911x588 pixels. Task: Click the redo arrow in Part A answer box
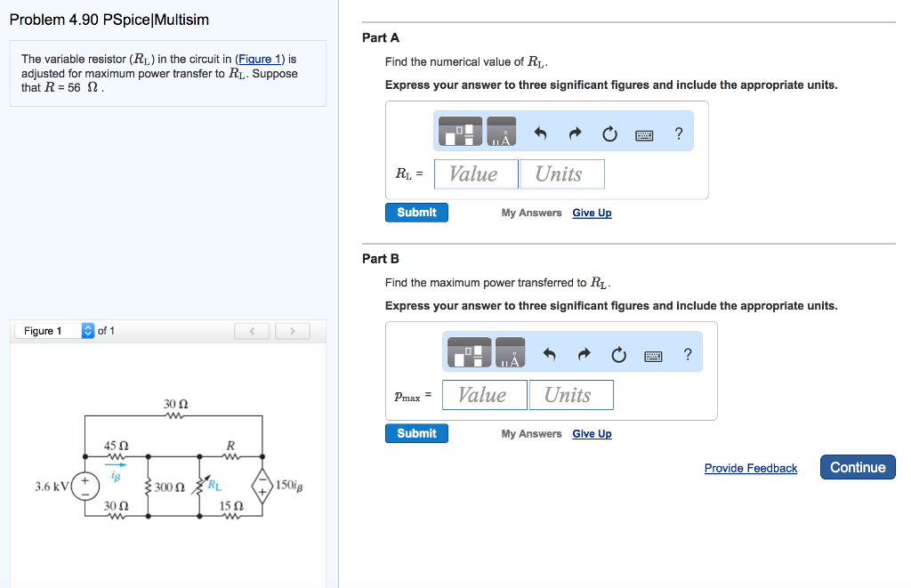pos(575,131)
